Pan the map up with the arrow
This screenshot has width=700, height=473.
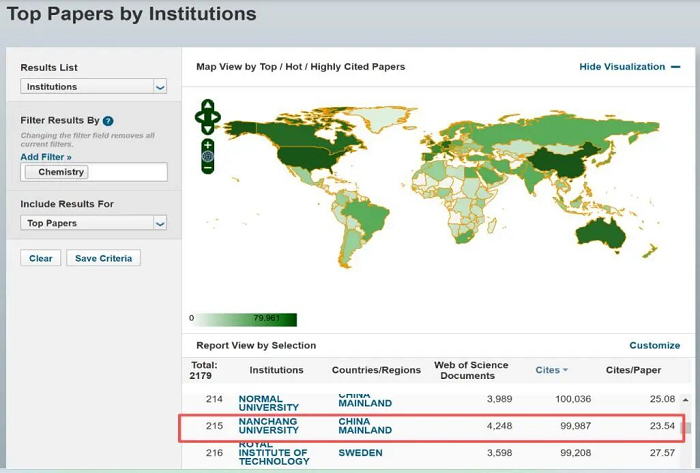tap(207, 104)
